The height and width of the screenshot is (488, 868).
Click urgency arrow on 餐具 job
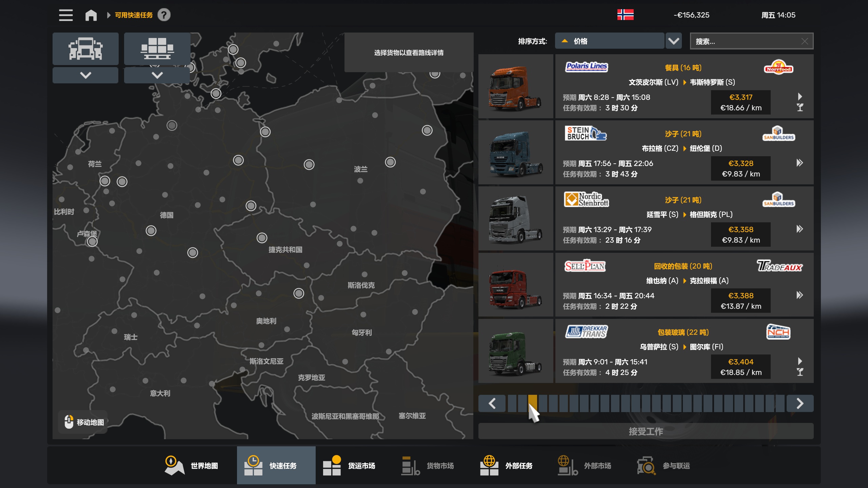click(800, 96)
